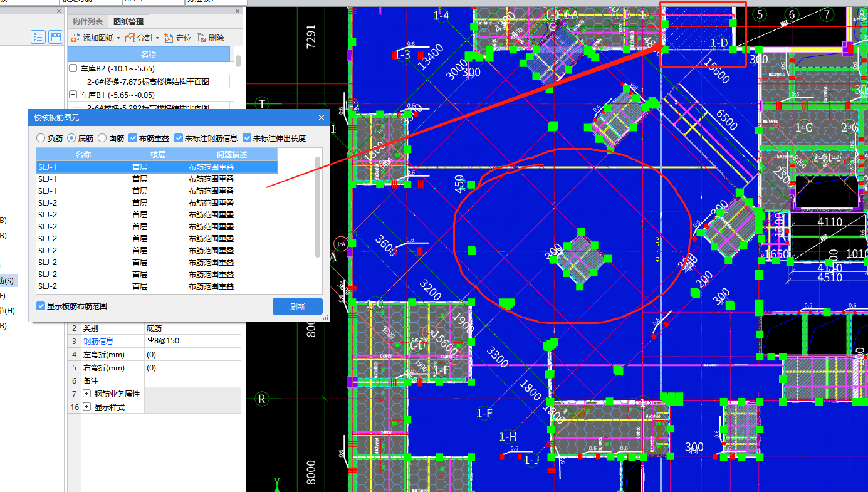Screen dimensions: 868x492
Task: Click the dialog resize grip corner
Action: 326,318
